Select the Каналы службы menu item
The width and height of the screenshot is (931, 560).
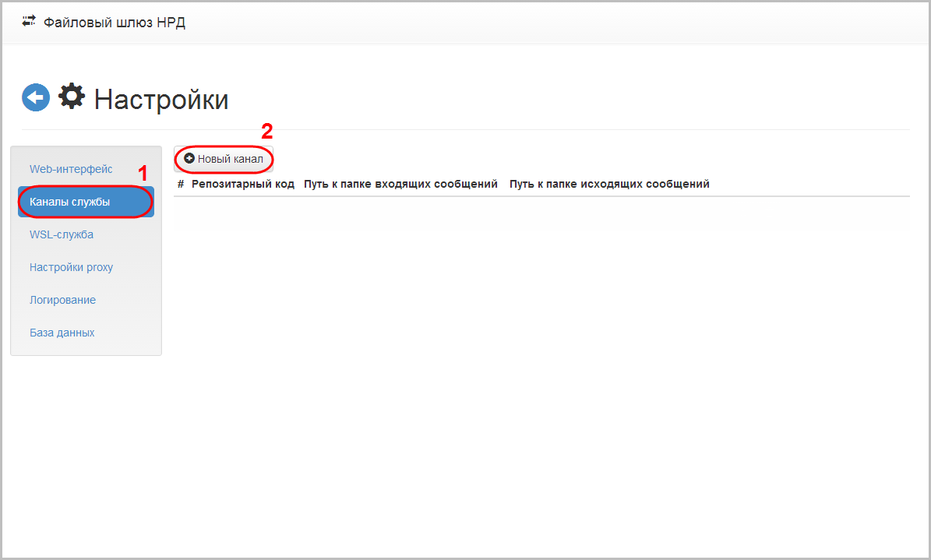click(86, 202)
